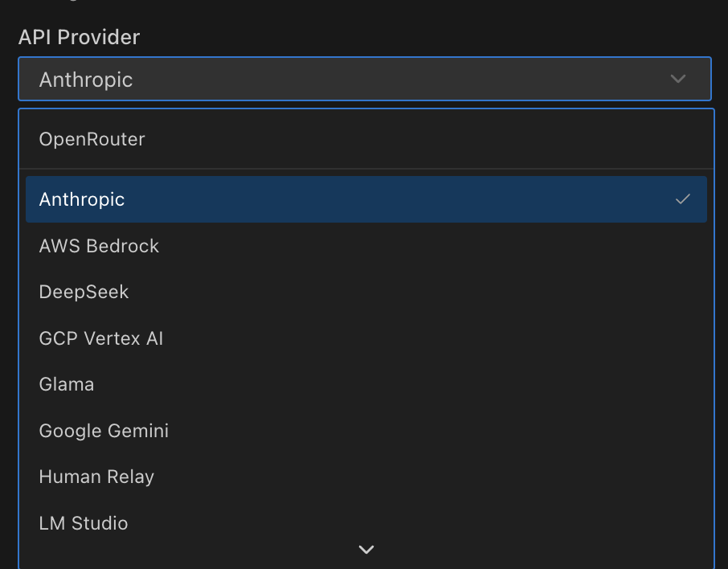Choose LM Studio as API provider
Image resolution: width=728 pixels, height=569 pixels.
tap(84, 522)
